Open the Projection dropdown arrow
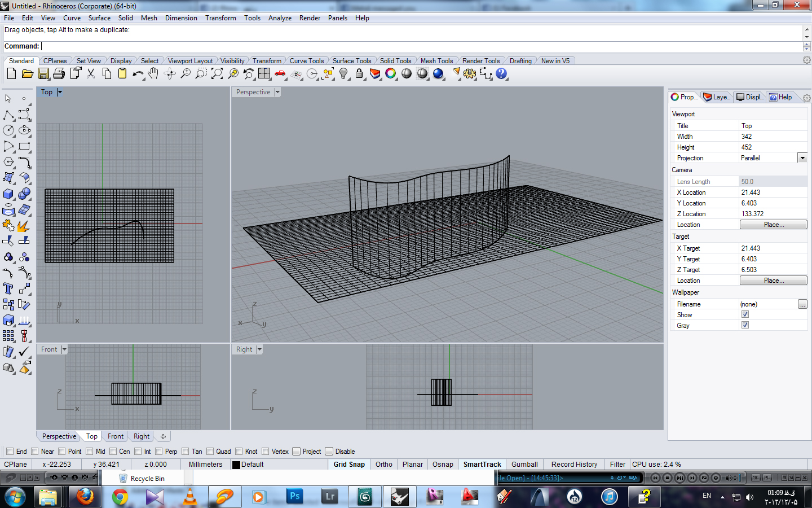812x508 pixels. (x=802, y=158)
